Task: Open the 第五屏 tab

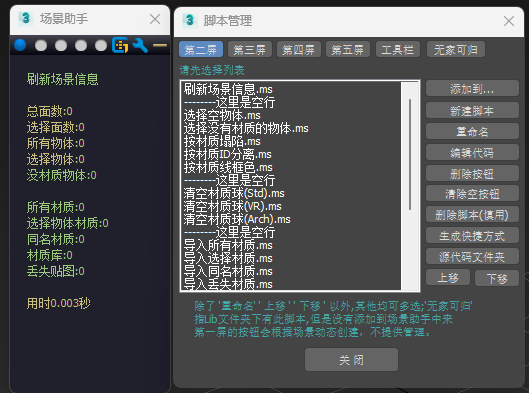Action: (347, 50)
